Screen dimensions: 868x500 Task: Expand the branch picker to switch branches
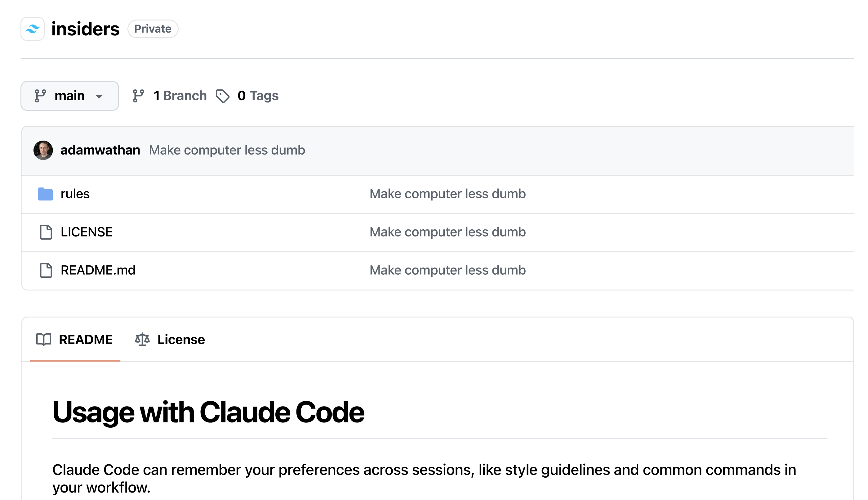[x=70, y=96]
